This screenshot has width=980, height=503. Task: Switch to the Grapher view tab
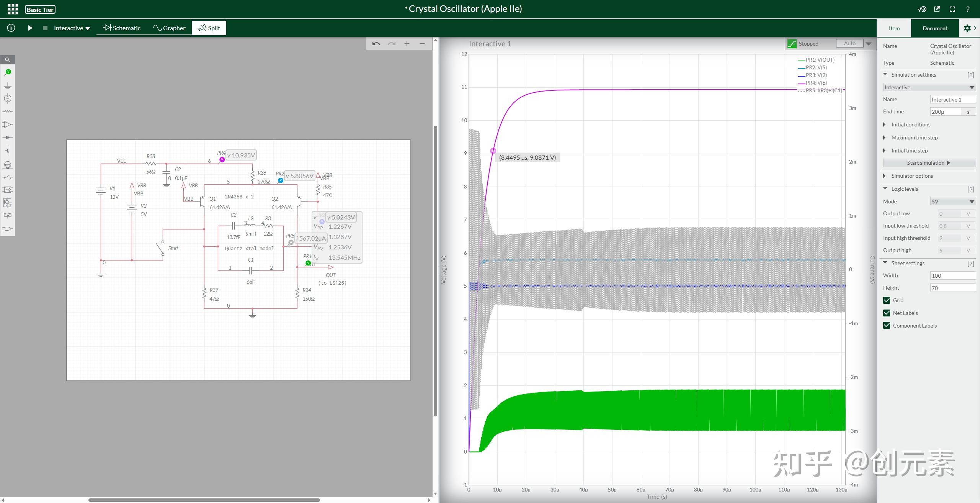click(x=169, y=28)
